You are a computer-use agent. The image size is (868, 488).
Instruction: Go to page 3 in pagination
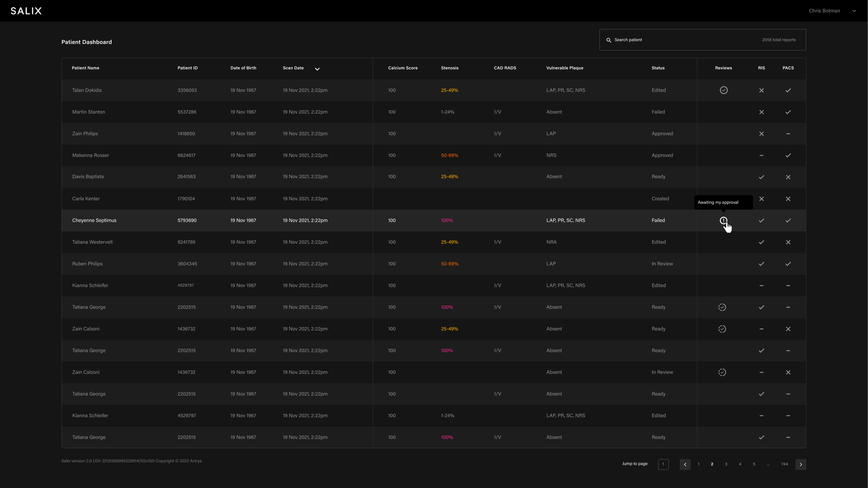point(726,464)
